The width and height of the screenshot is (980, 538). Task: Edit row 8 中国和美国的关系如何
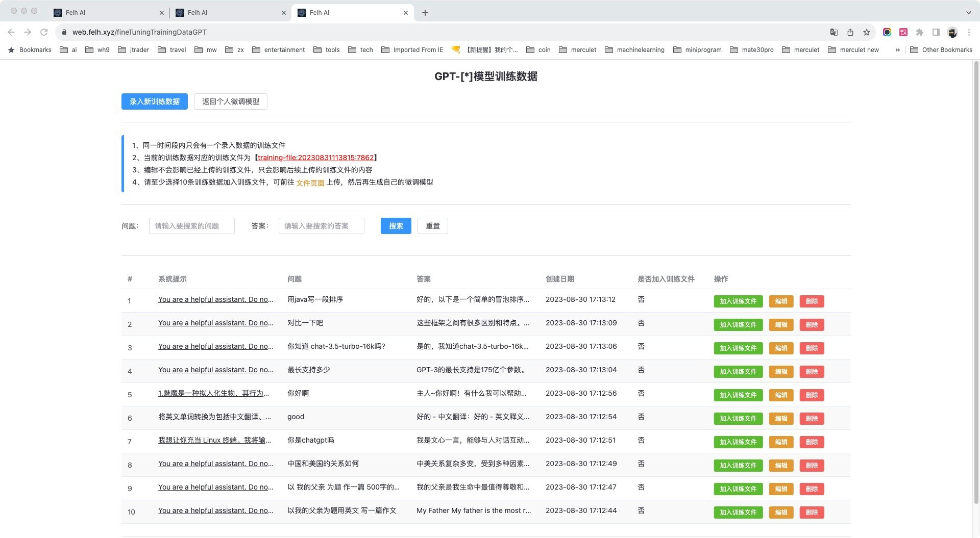coord(781,466)
